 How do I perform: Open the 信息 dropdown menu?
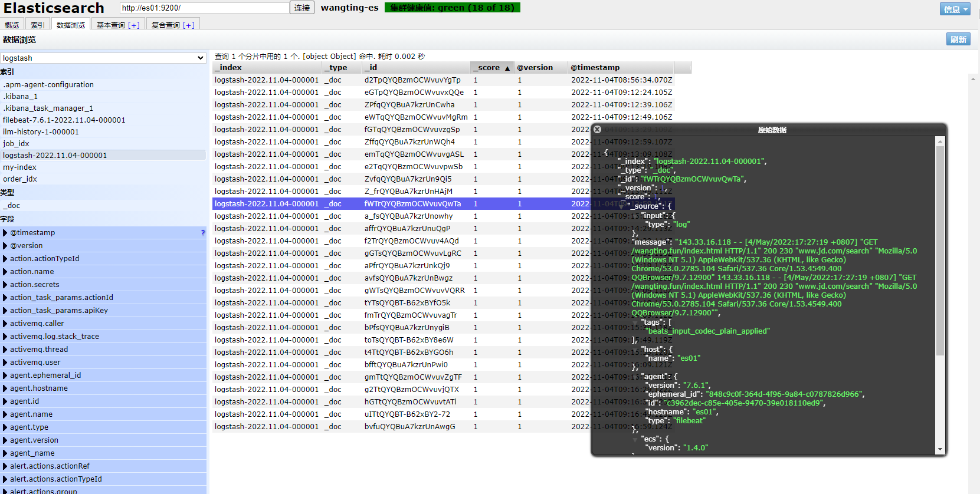coord(955,9)
